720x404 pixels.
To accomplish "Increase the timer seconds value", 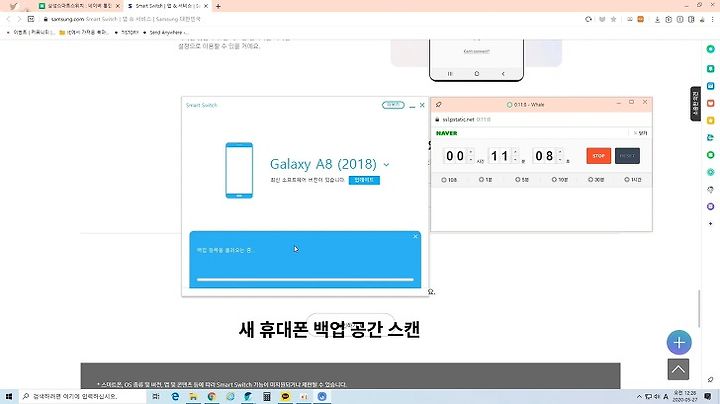I will click(x=560, y=152).
